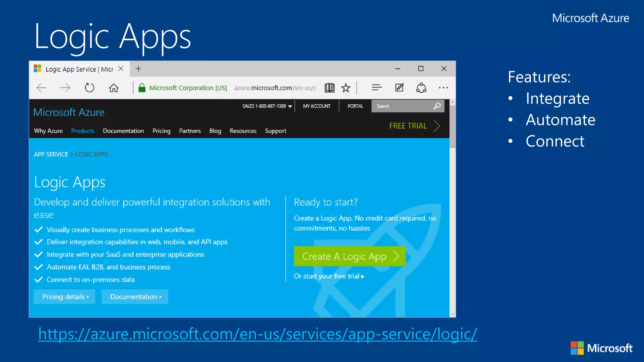
Task: Click the scrollbar down arrow
Action: (x=452, y=314)
